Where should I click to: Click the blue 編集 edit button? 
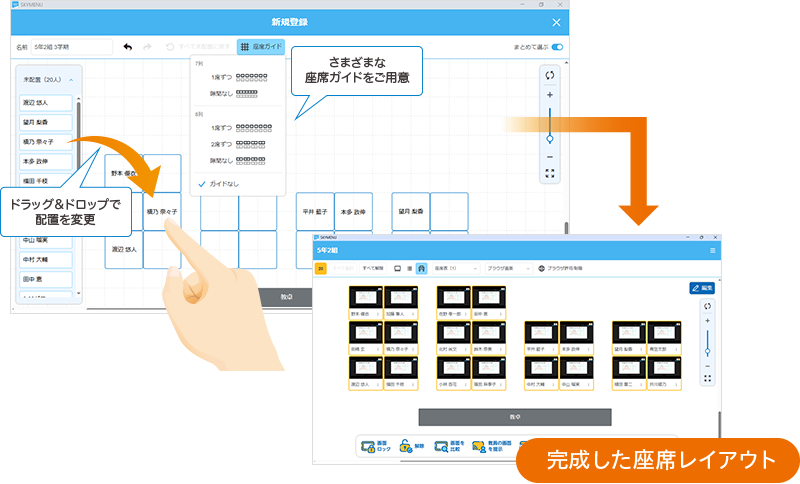(702, 288)
